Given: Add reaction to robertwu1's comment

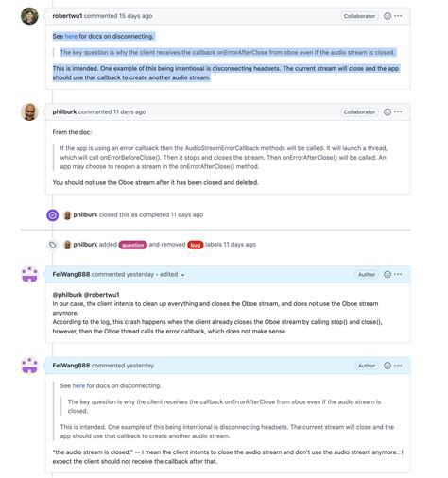Looking at the screenshot, I should (388, 16).
